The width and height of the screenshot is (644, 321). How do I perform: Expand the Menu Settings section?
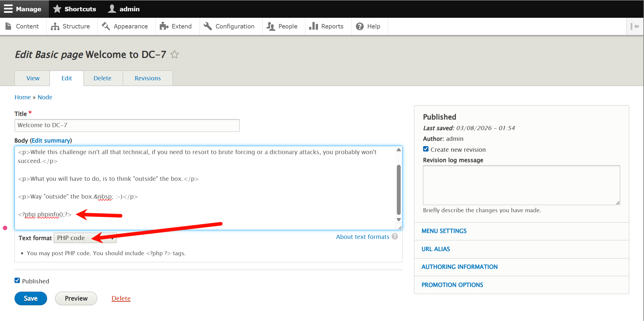point(444,231)
